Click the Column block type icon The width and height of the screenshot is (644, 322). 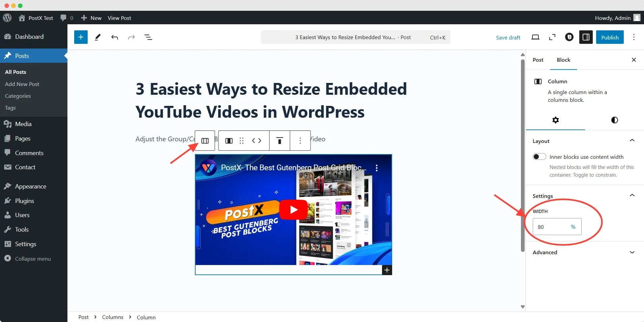click(229, 141)
